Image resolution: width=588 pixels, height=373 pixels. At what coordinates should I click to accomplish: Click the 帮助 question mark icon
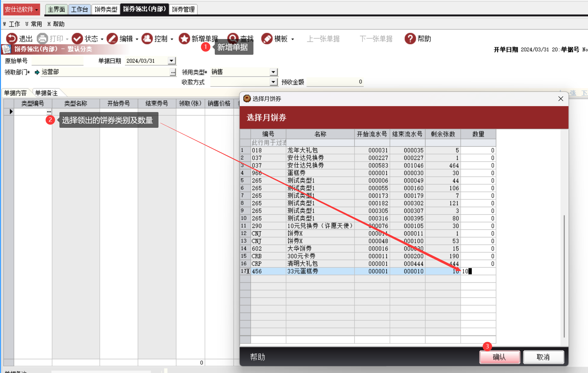(x=410, y=39)
